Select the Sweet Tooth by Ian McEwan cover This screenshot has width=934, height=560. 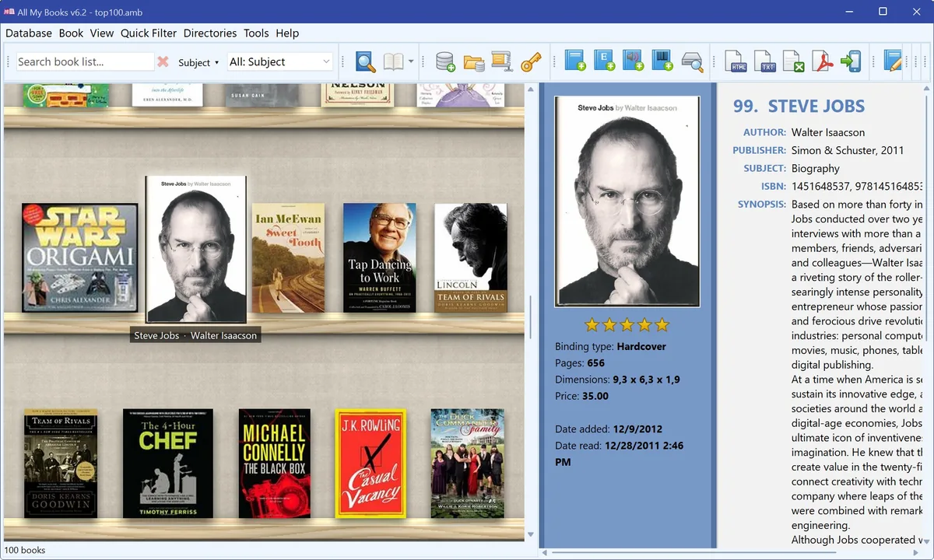(x=288, y=258)
